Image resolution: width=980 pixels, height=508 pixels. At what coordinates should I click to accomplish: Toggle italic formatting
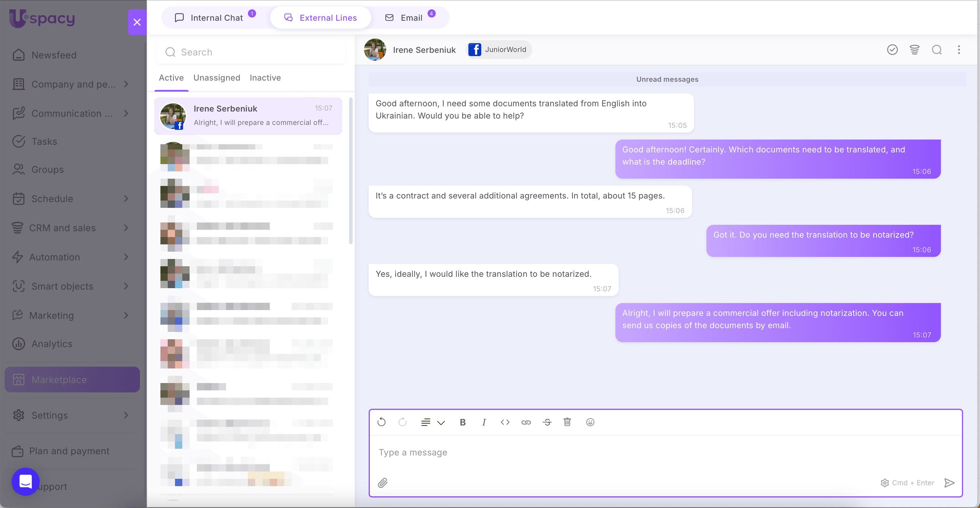(x=484, y=422)
